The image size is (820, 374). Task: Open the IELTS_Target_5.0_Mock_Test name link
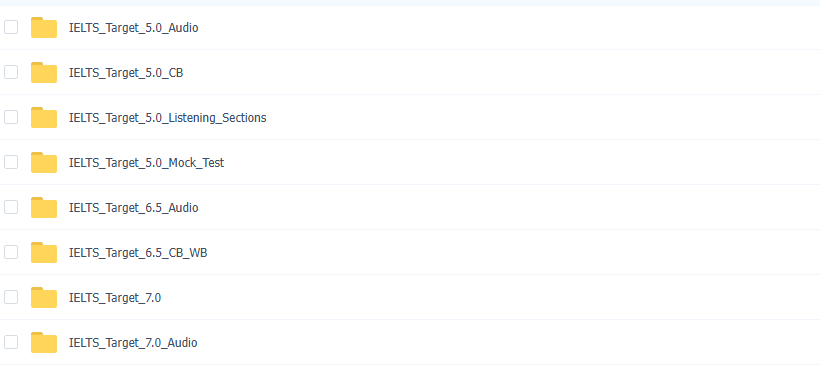click(146, 163)
